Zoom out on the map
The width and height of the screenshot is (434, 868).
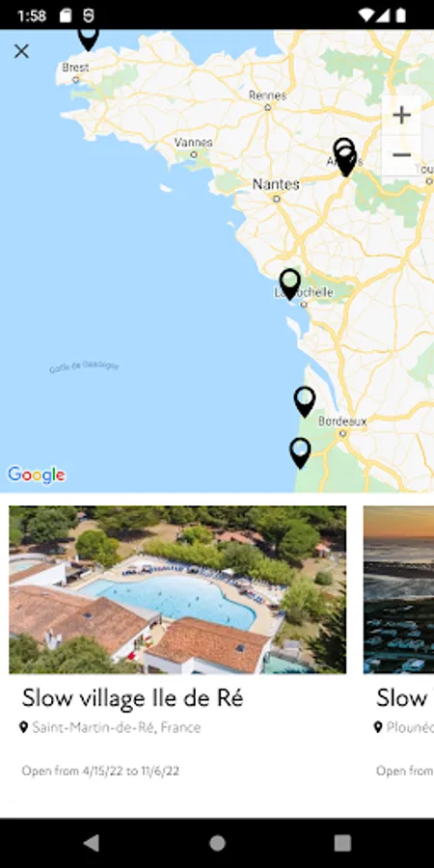(401, 155)
